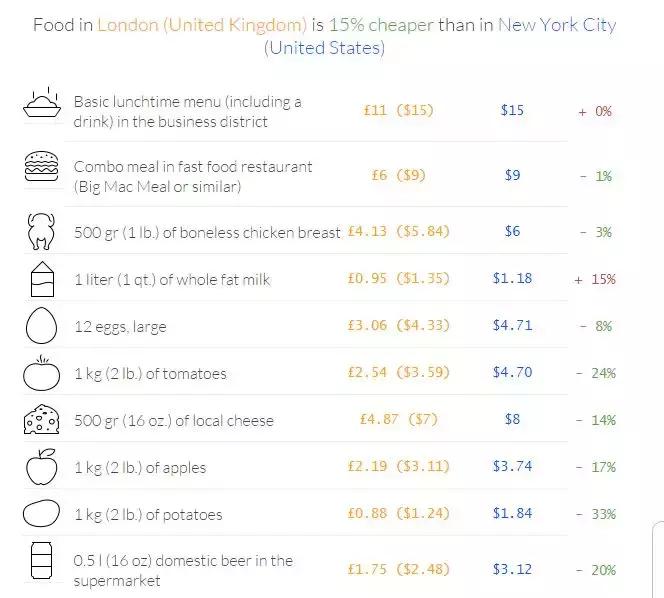Viewport: 664px width, 598px height.
Task: Click the Basic lunchtime menu description
Action: point(187,111)
